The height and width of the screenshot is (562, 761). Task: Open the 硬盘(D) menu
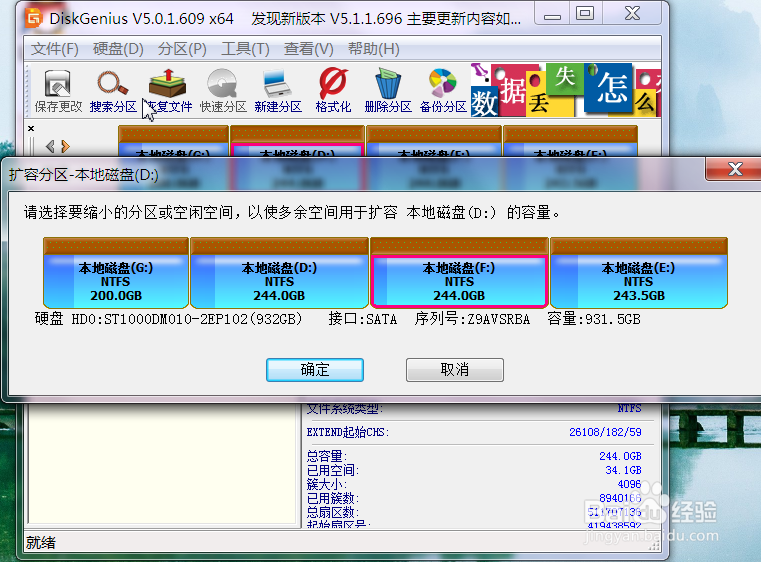(x=118, y=49)
